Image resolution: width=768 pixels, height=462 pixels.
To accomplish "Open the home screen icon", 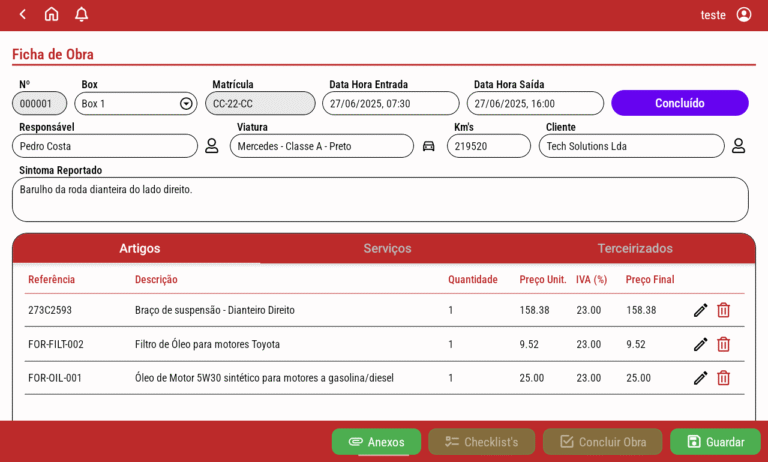I will pos(52,14).
